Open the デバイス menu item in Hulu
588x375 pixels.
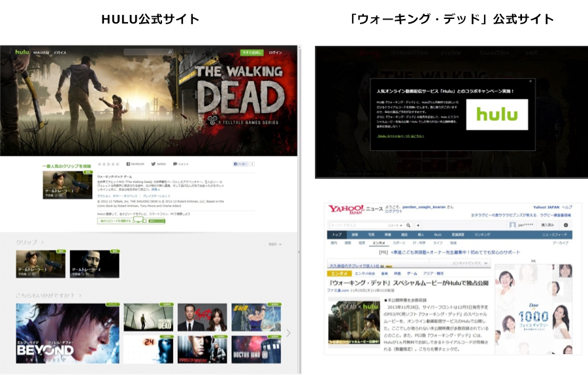[59, 52]
